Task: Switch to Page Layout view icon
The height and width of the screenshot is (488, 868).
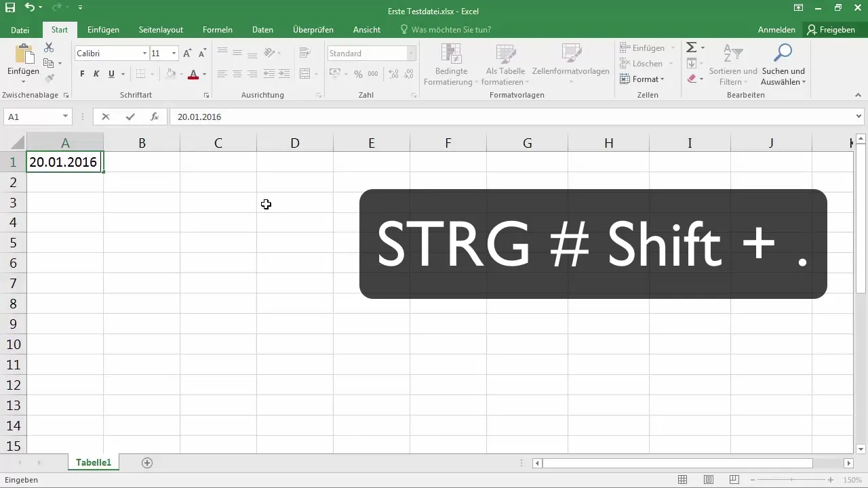Action: [x=708, y=479]
